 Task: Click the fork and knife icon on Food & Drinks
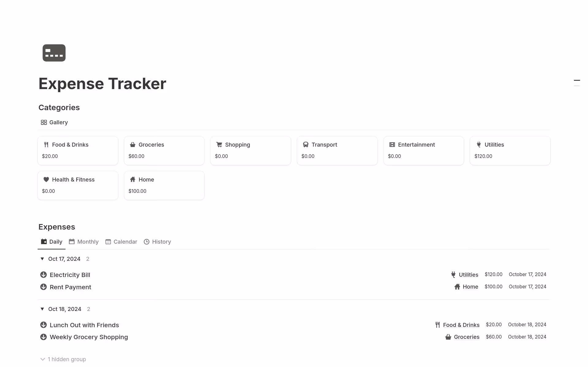point(46,144)
